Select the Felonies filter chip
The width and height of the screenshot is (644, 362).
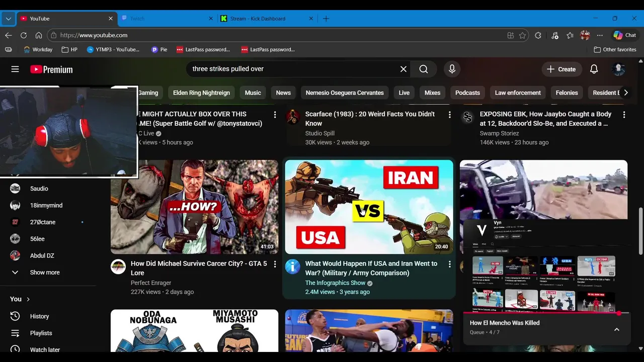(x=567, y=93)
